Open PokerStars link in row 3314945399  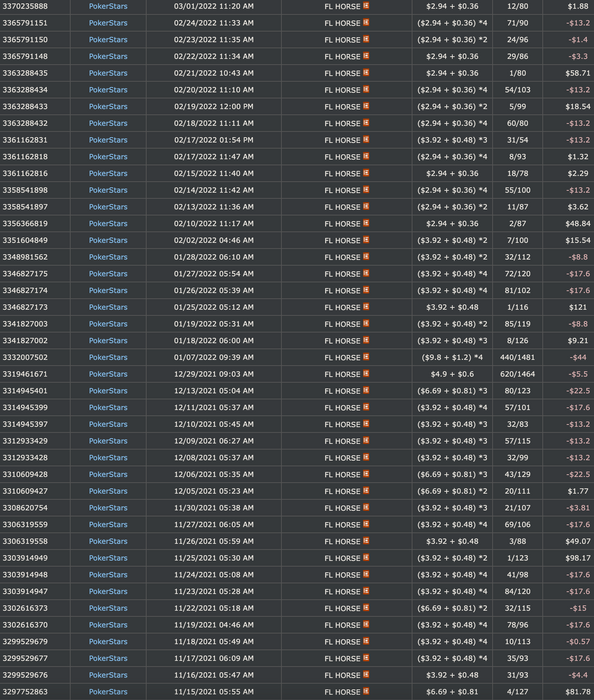coord(108,408)
